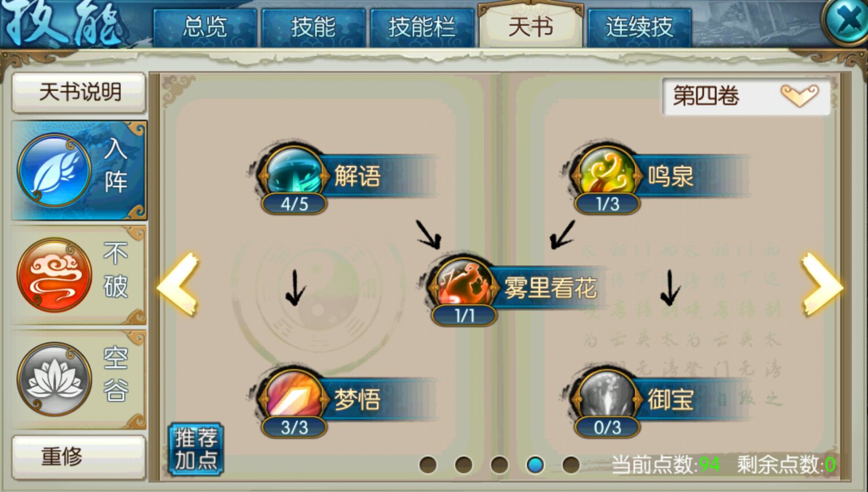Flip to next page with right arrow
This screenshot has height=492, width=868.
pyautogui.click(x=822, y=284)
